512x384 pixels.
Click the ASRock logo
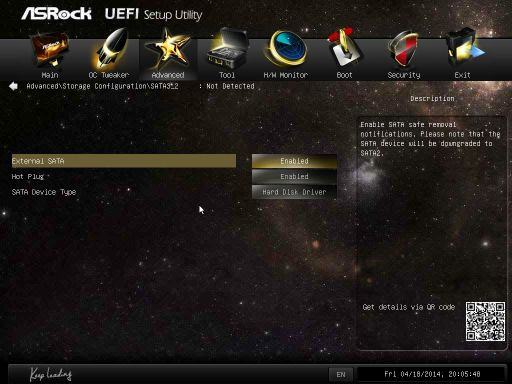pyautogui.click(x=57, y=14)
